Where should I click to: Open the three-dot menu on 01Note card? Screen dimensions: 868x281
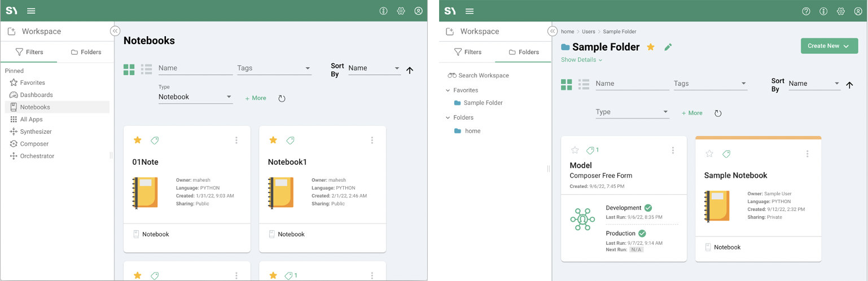click(236, 140)
